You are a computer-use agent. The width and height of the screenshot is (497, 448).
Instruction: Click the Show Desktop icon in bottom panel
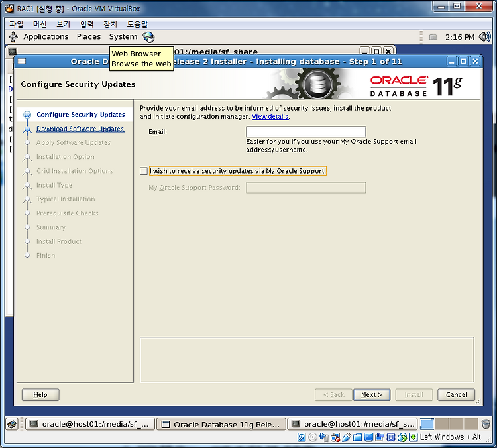point(12,424)
